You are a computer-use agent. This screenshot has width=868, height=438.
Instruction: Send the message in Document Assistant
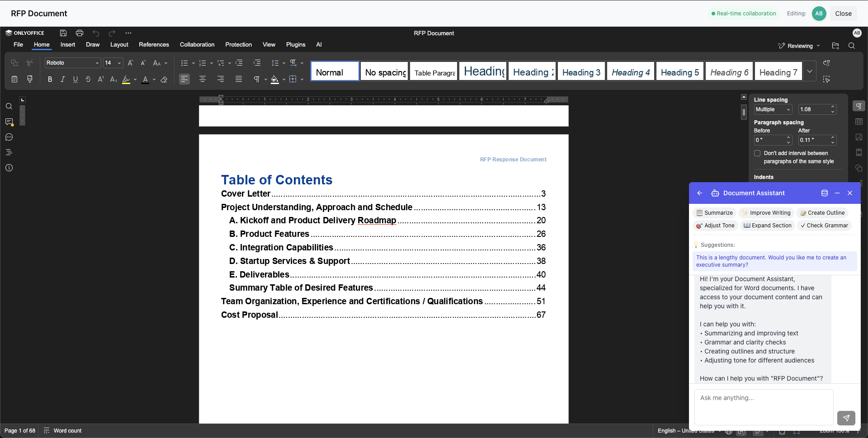click(x=846, y=418)
